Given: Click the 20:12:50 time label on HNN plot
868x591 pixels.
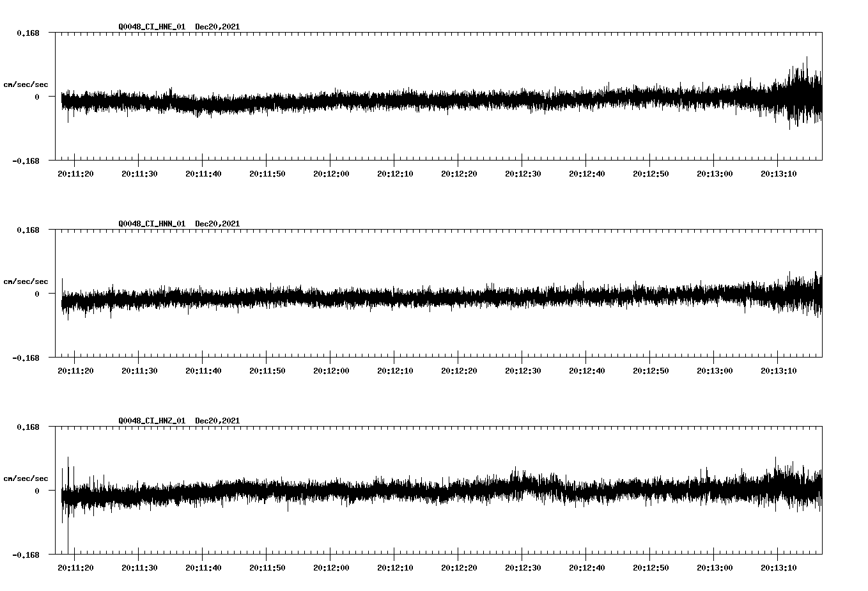Looking at the screenshot, I should coord(651,371).
